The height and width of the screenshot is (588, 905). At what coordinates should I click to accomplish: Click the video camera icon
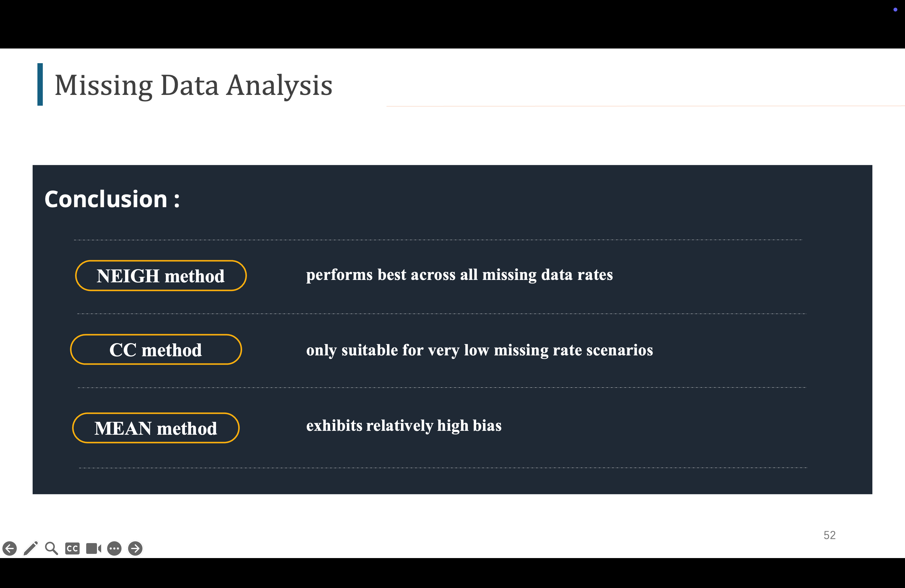pos(94,548)
